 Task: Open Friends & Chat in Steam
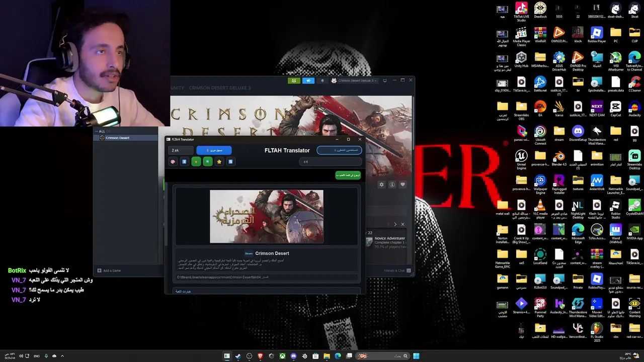[397, 270]
